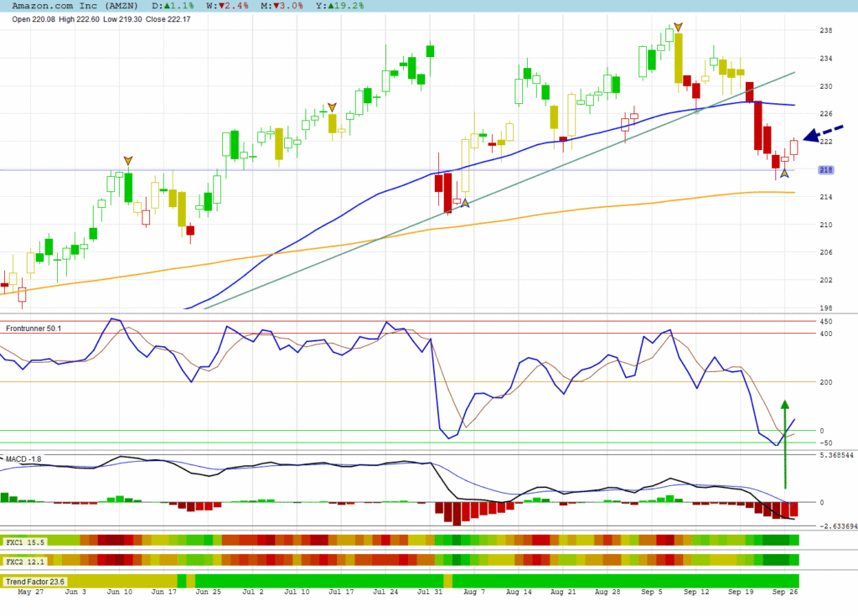Viewport: 858px width, 616px height.
Task: Click the up-arrow buy marker below early August candles
Action: pyautogui.click(x=465, y=202)
